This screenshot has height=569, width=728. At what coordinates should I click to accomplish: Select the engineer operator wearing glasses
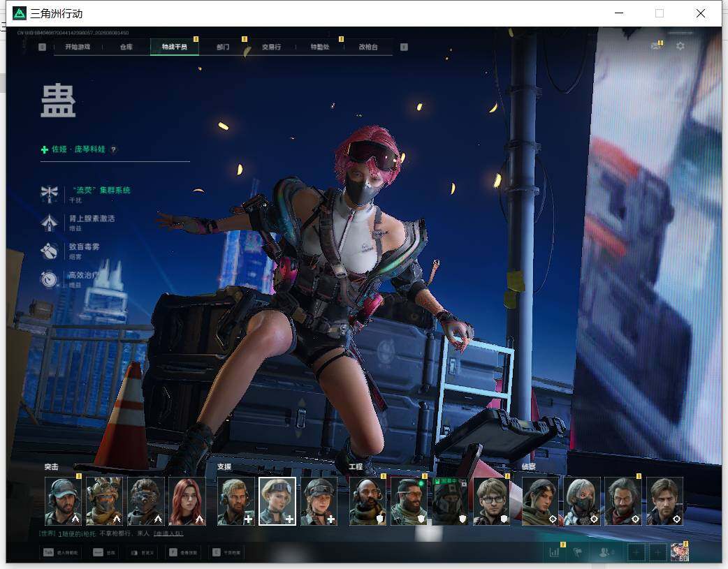(491, 501)
